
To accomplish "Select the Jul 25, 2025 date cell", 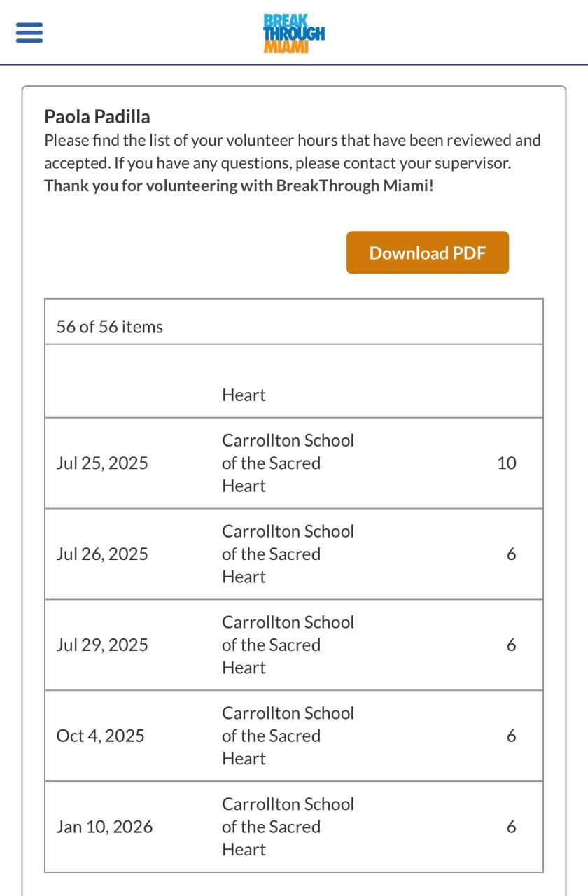I will 102,463.
